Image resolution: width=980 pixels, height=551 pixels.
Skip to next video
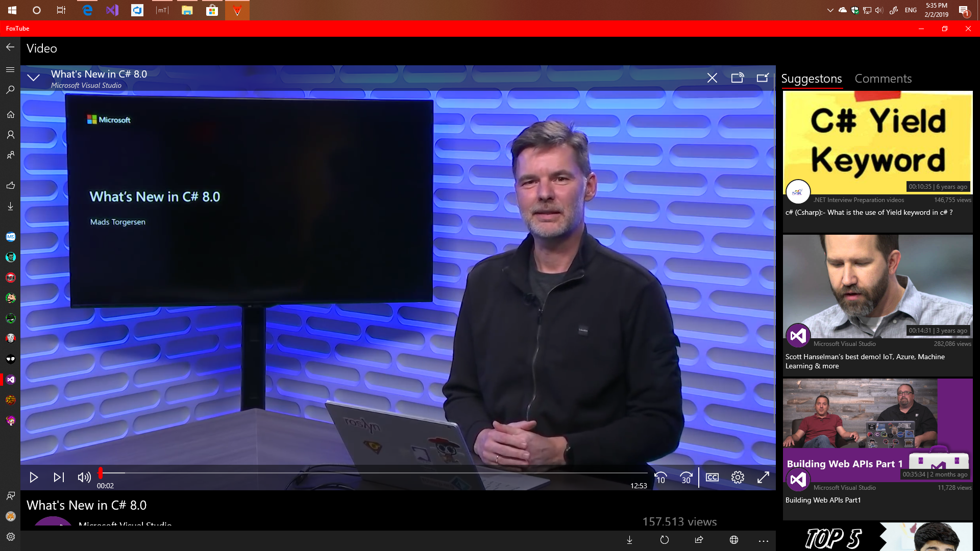coord(59,478)
